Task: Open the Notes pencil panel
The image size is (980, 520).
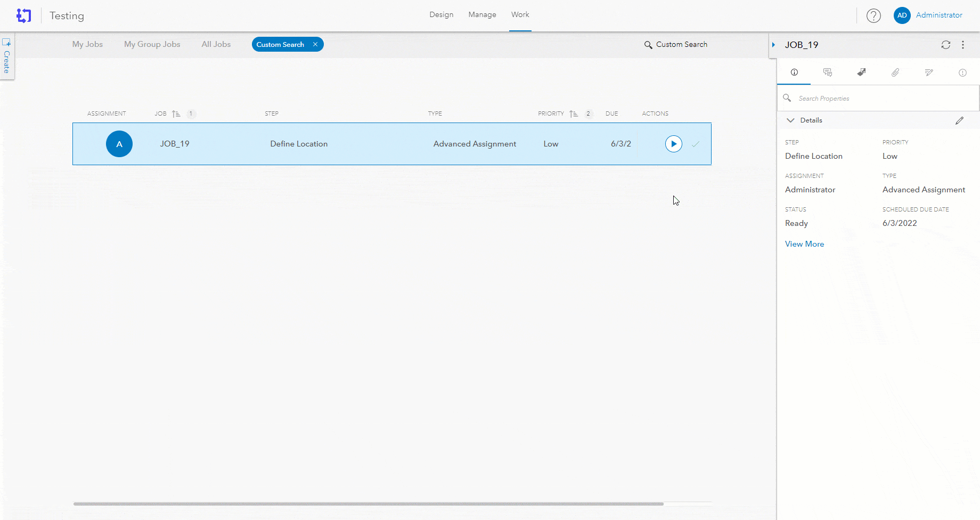Action: pos(929,72)
